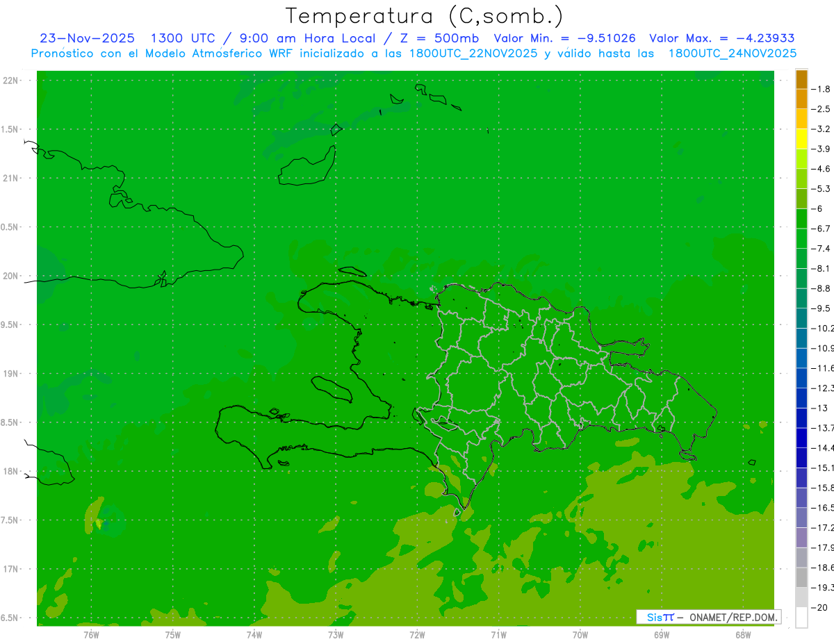Click '9:00 am Hora Local' text
Screen dimensions: 834x644
pos(308,38)
